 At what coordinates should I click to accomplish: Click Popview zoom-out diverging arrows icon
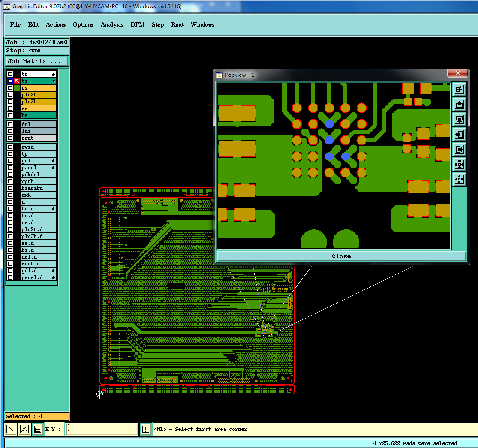pos(460,180)
